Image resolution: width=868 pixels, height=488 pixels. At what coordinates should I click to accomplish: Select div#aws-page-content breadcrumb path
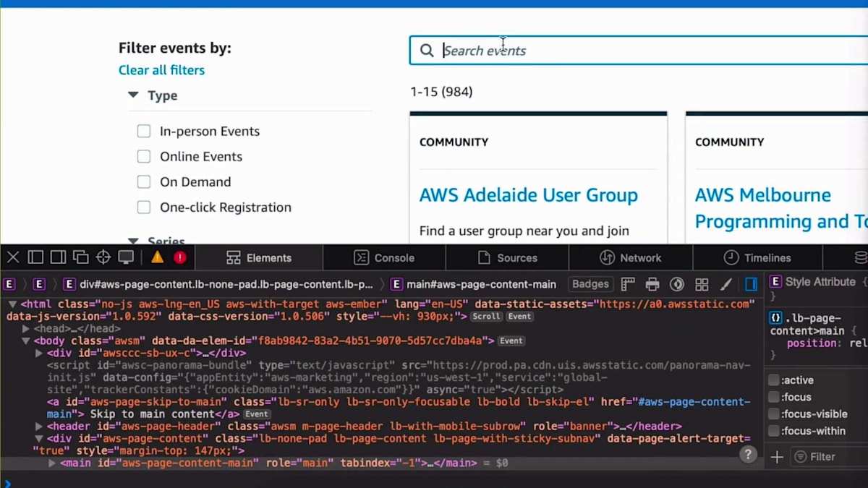(218, 284)
